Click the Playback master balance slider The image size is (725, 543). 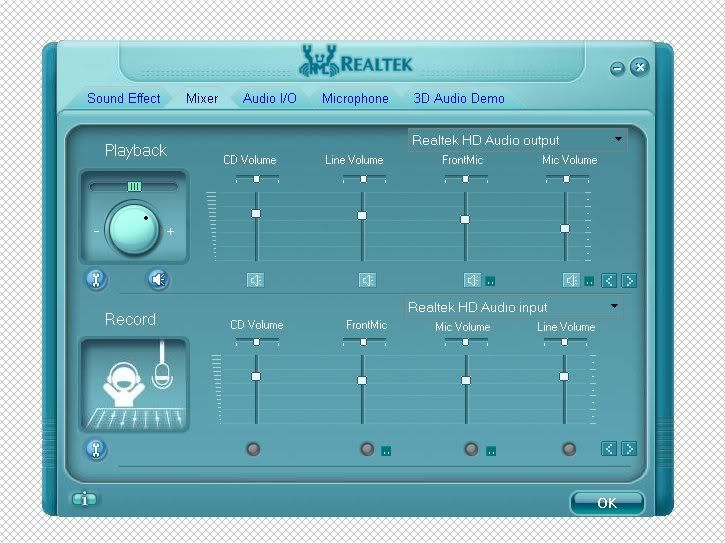point(134,186)
